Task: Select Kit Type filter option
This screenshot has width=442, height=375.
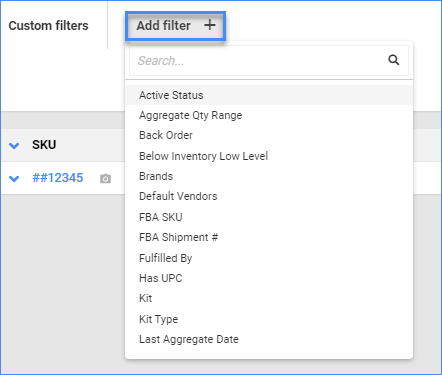Action: (269, 319)
